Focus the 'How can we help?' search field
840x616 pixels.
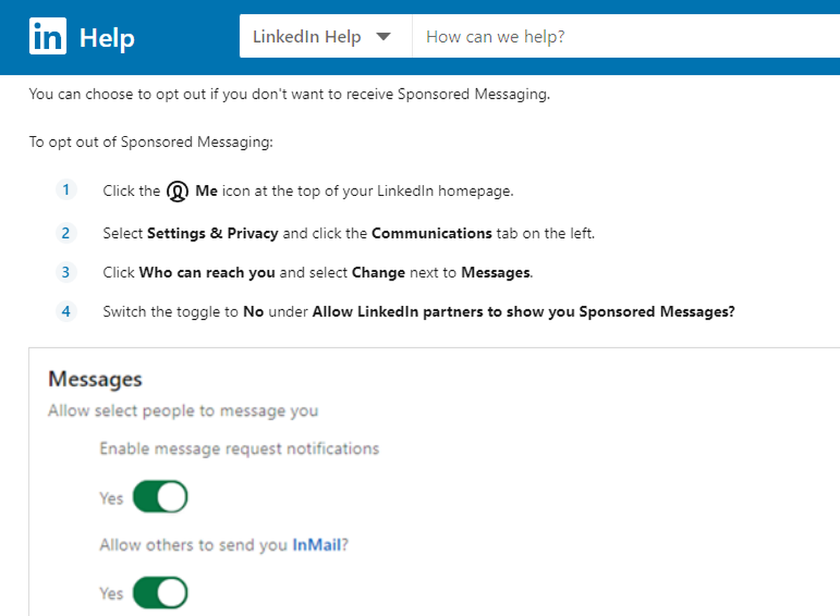(x=626, y=36)
